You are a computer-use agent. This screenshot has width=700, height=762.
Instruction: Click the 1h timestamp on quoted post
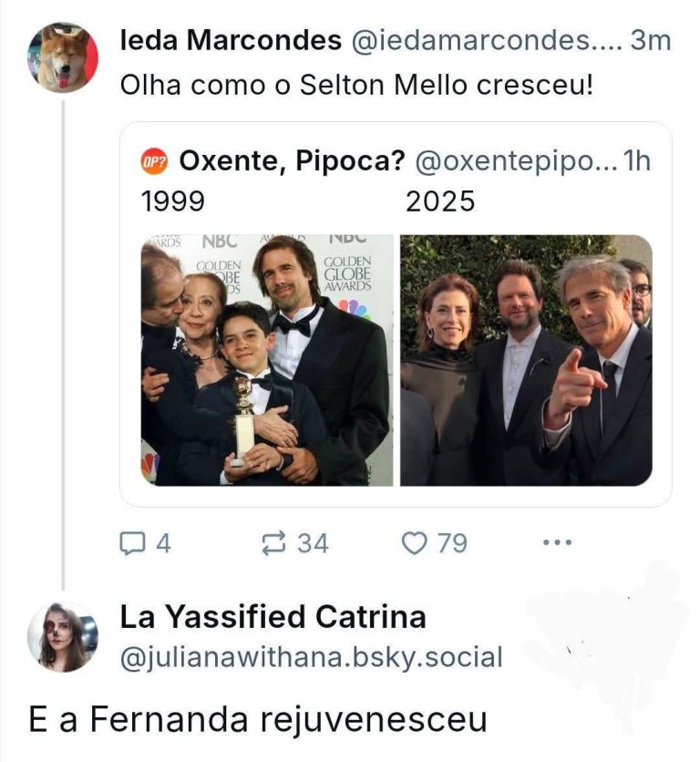click(634, 161)
